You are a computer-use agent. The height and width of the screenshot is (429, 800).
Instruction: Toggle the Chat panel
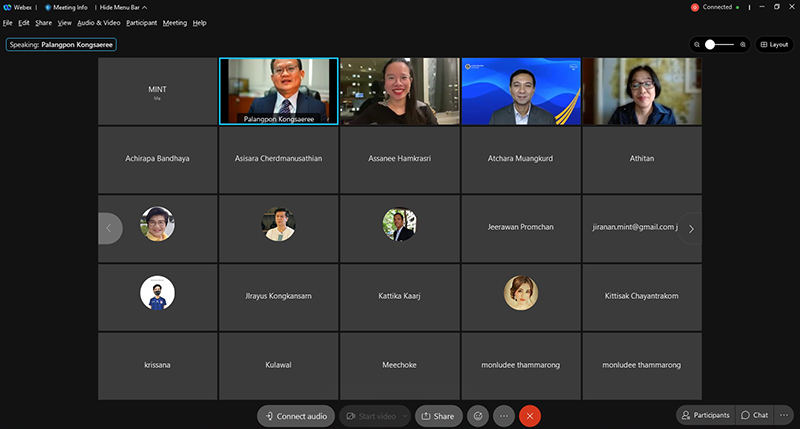tap(755, 415)
